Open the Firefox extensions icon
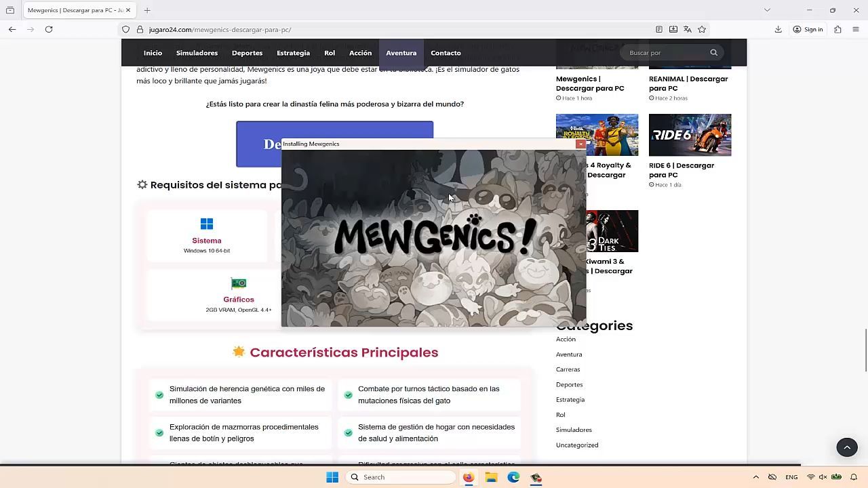The image size is (868, 488). [x=837, y=29]
